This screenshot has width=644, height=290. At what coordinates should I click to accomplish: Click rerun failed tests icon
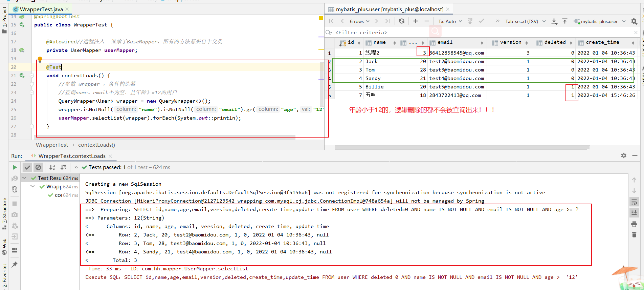point(15,178)
